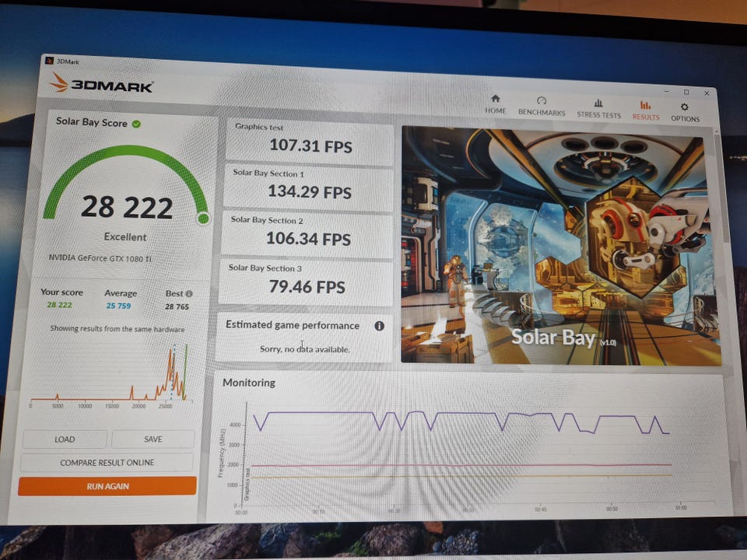
Task: Click the Solar Bay Section 3 result
Action: 305,282
